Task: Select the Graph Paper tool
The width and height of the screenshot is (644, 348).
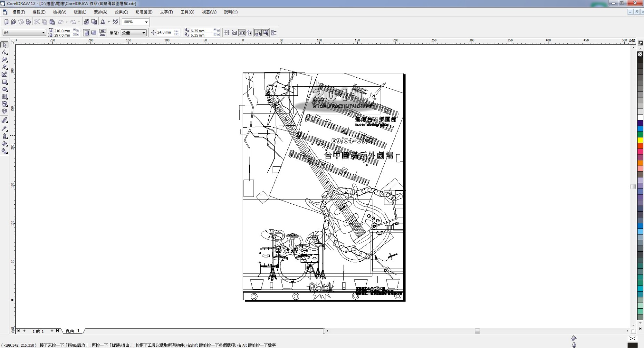Action: point(5,96)
